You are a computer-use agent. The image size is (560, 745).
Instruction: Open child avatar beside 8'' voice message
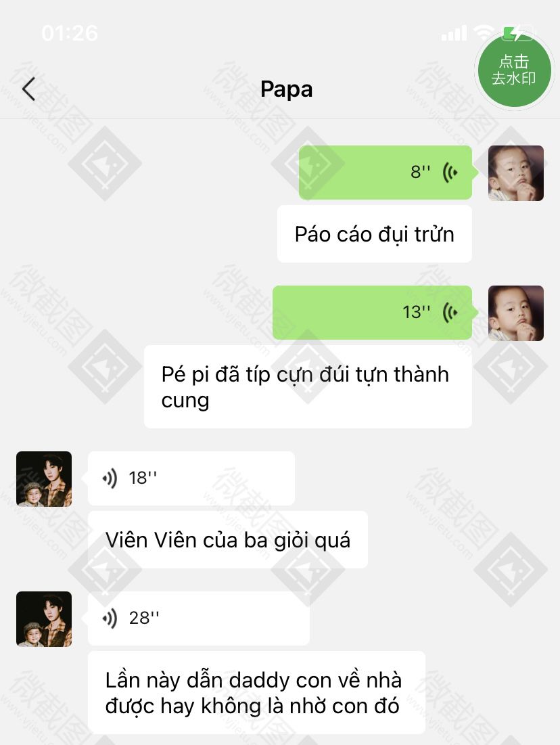(516, 173)
